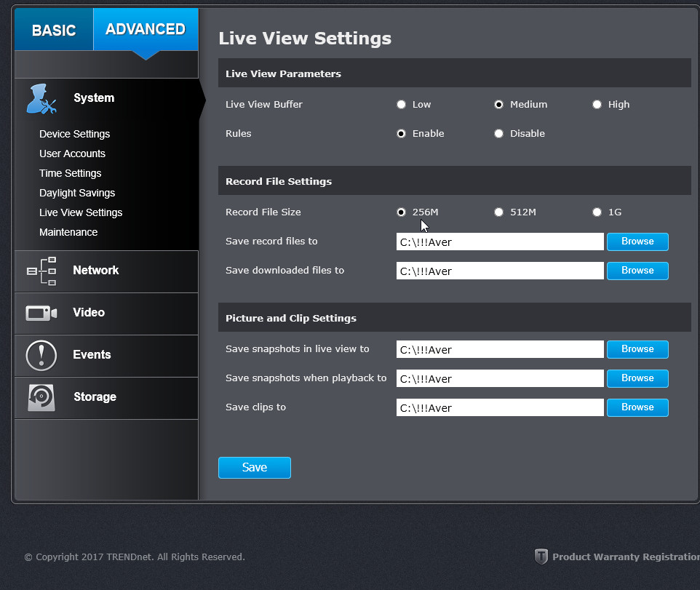Screen dimensions: 700x590
Task: Disable the Rules option
Action: coord(499,133)
